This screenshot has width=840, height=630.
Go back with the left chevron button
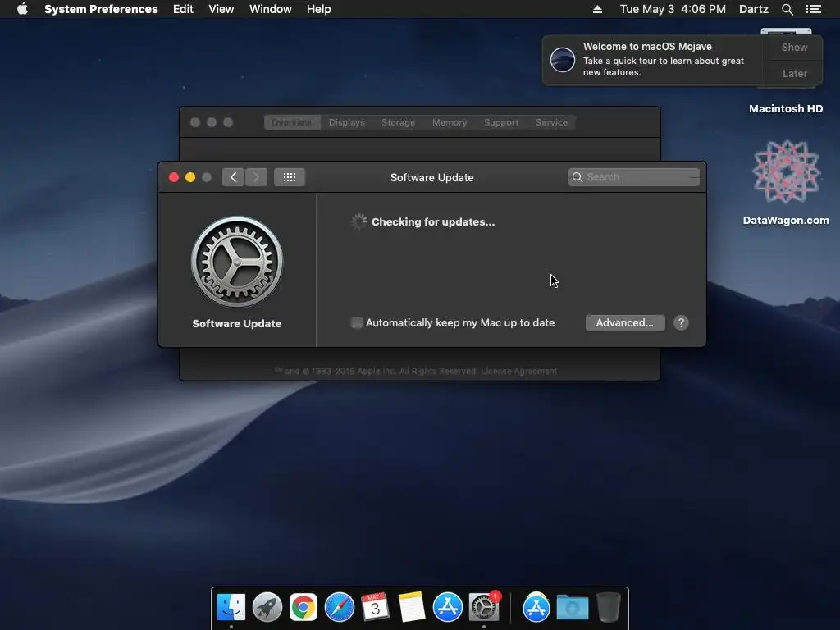click(233, 177)
